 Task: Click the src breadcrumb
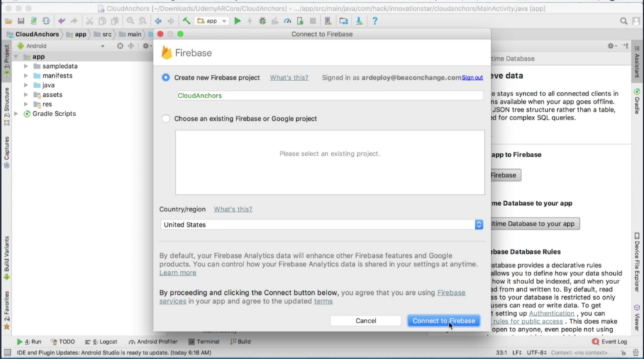point(103,34)
